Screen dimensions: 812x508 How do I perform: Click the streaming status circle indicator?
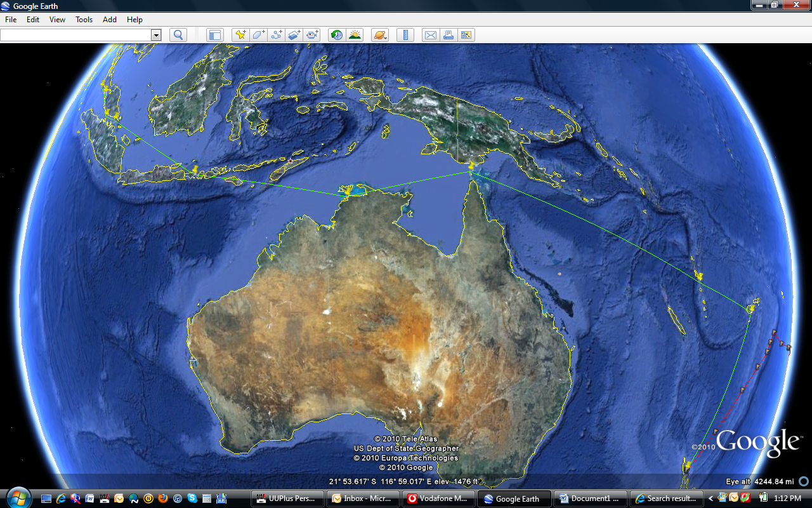(x=804, y=481)
